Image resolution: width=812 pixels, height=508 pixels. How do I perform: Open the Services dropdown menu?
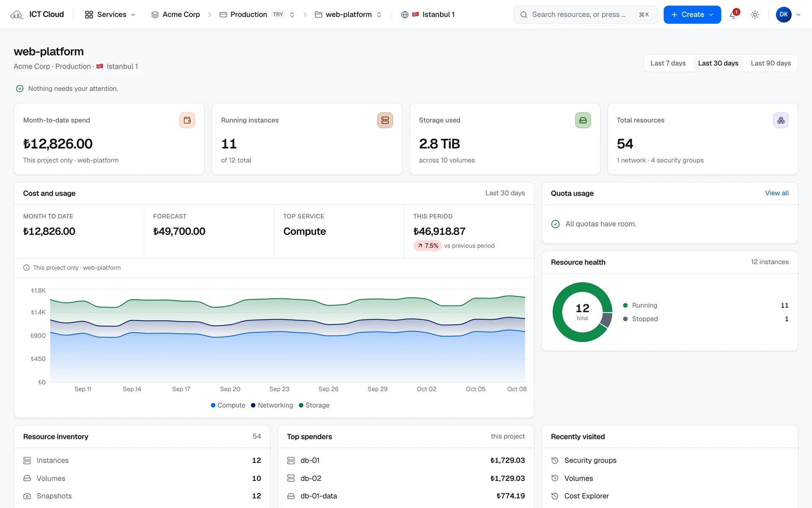110,15
